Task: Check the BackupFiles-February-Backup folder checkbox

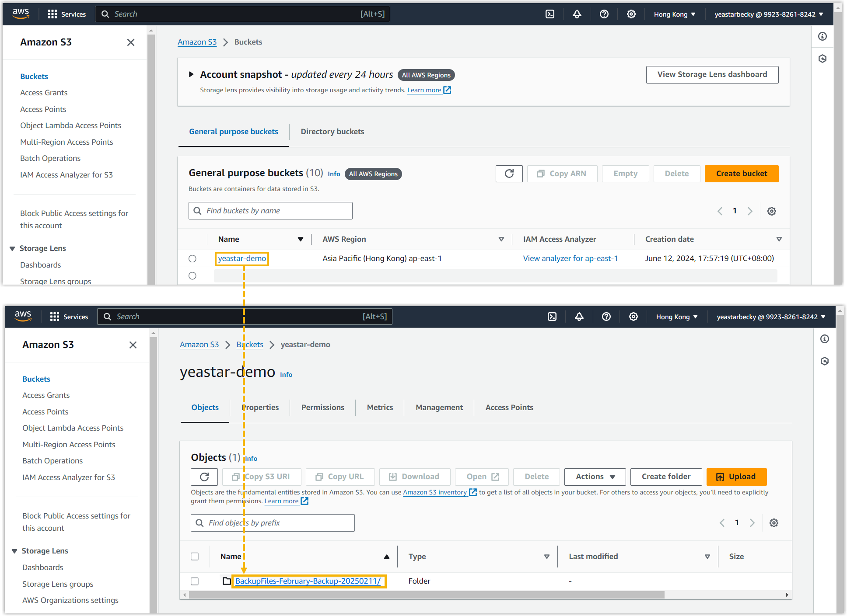Action: point(195,581)
